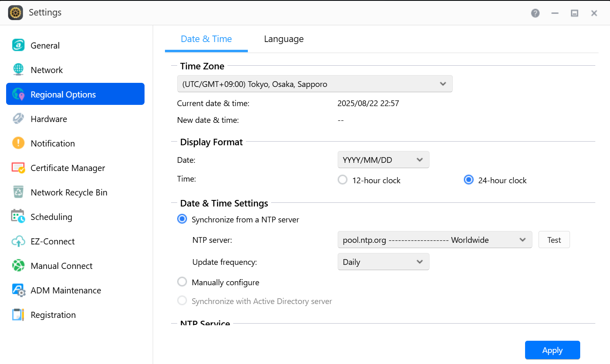Open the Network Recycle Bin icon

(18, 192)
